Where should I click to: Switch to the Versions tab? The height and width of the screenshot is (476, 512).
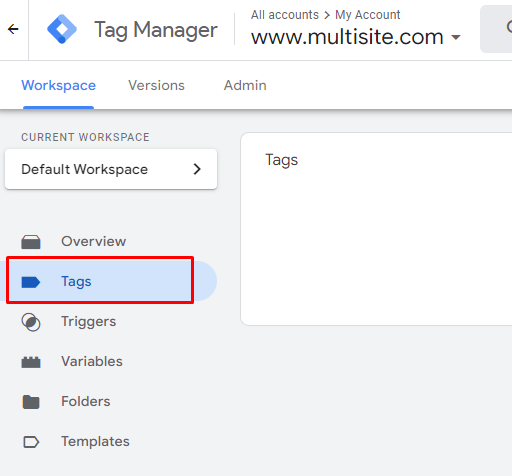[x=156, y=85]
